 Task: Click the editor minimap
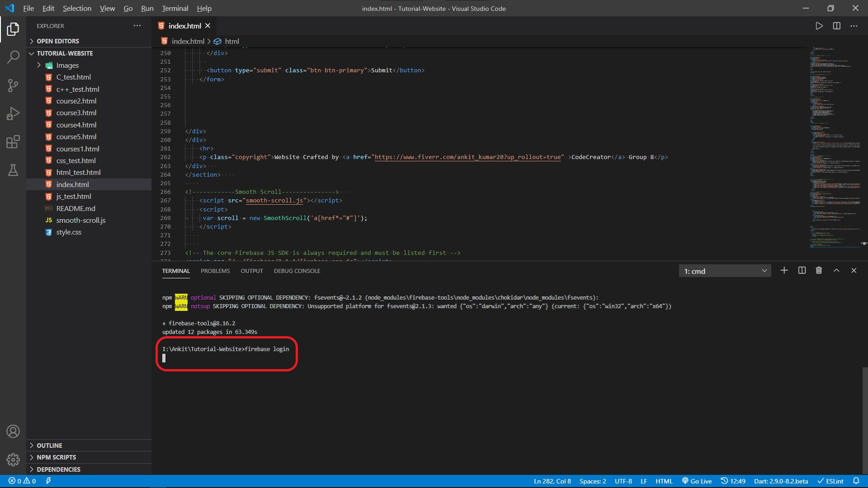835,147
